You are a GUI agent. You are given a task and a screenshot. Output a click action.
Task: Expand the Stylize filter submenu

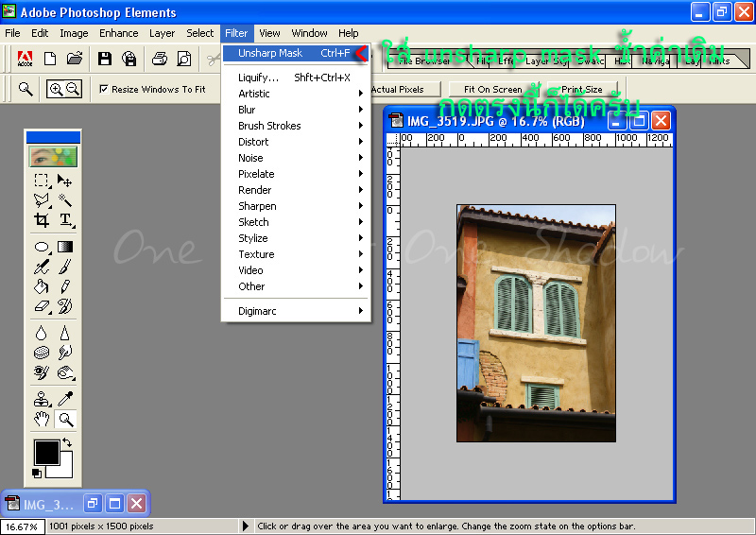(x=296, y=238)
